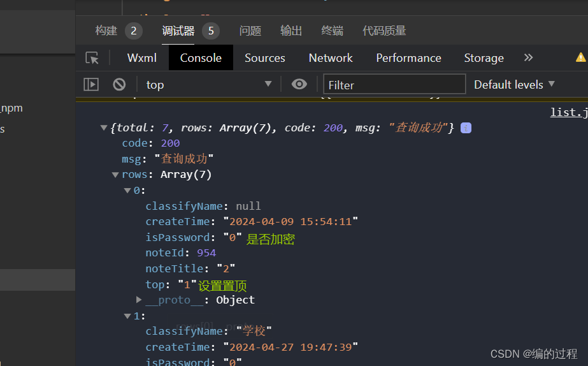
Task: Click the badge 5 next to 调试器
Action: (x=211, y=31)
